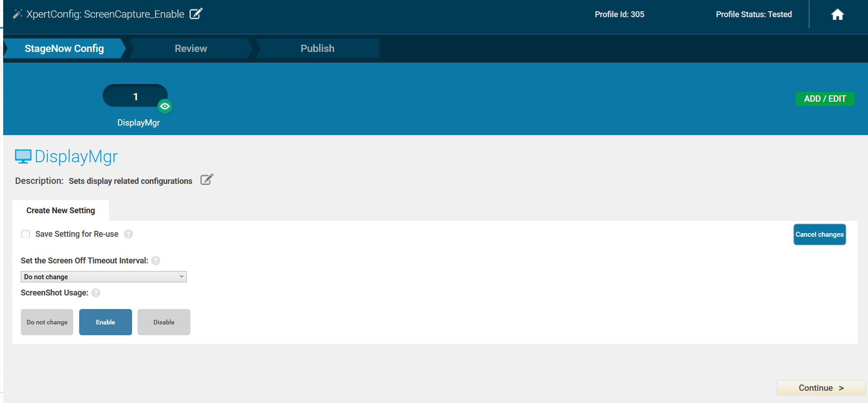The height and width of the screenshot is (403, 868).
Task: Go to the Publish step
Action: point(318,48)
